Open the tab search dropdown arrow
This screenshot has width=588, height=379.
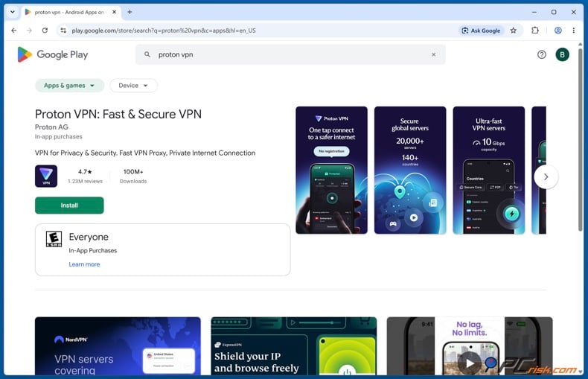click(x=13, y=12)
